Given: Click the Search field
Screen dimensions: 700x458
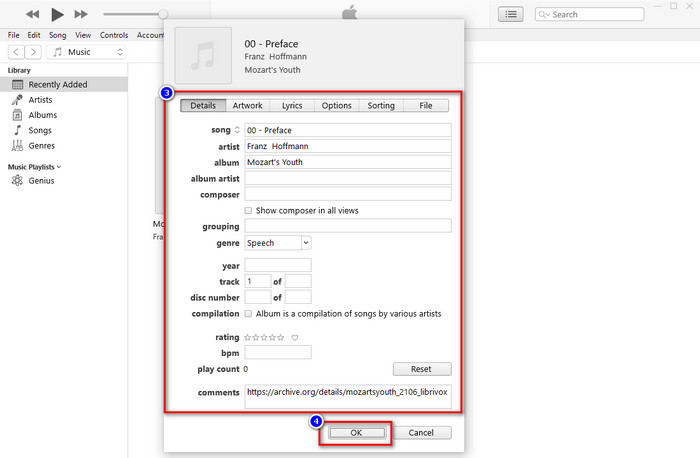Looking at the screenshot, I should [x=589, y=14].
